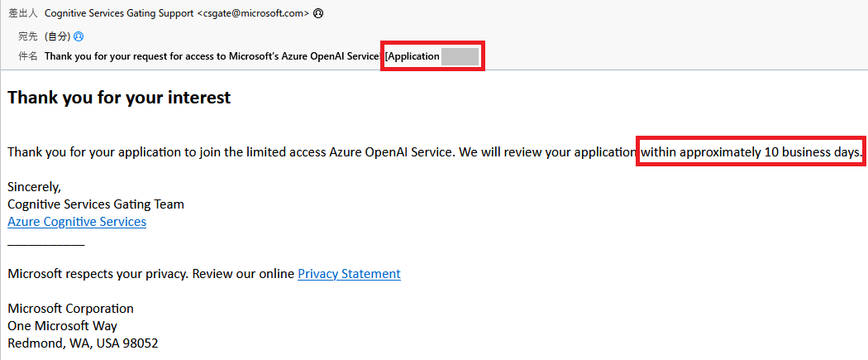Click the 差出人 field label
The height and width of the screenshot is (360, 868).
pyautogui.click(x=23, y=14)
